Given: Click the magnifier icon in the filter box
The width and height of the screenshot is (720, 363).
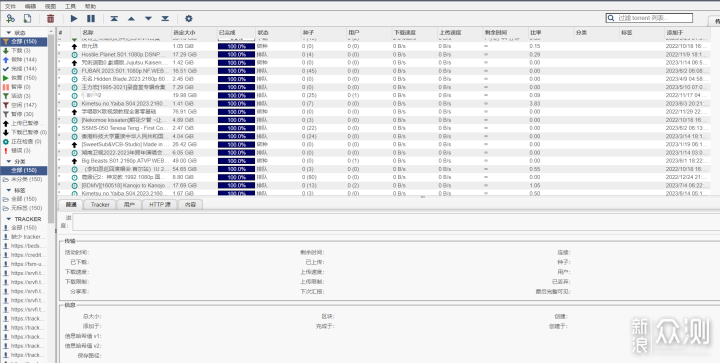Looking at the screenshot, I should (611, 18).
